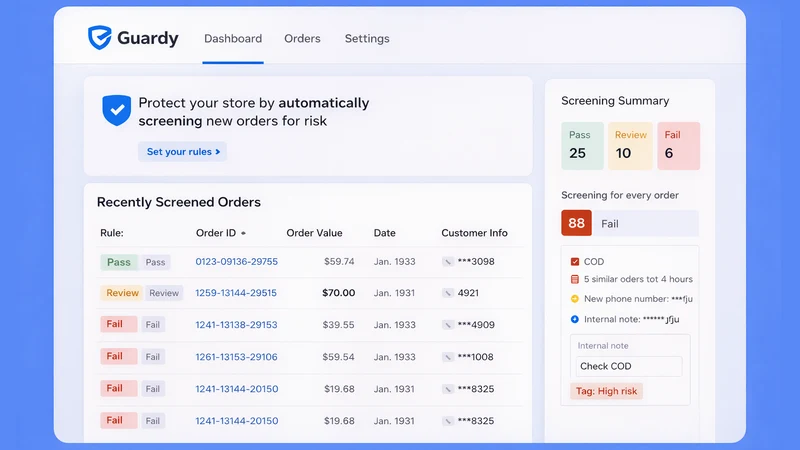Image resolution: width=800 pixels, height=450 pixels.
Task: Click the red 88 score badge
Action: [x=577, y=223]
